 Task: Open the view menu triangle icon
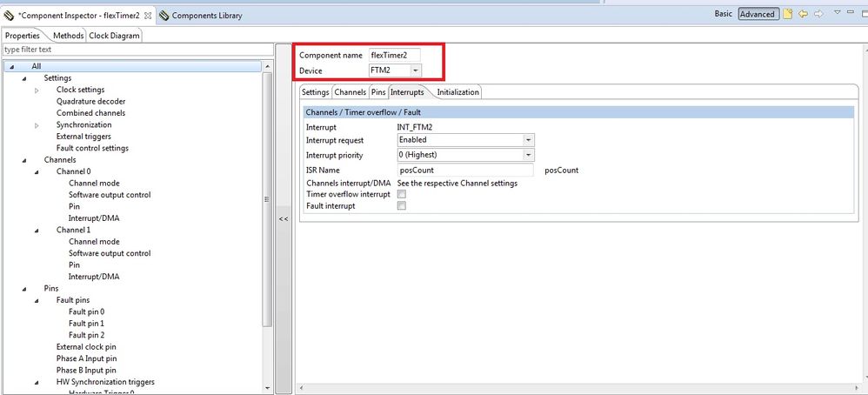click(838, 12)
